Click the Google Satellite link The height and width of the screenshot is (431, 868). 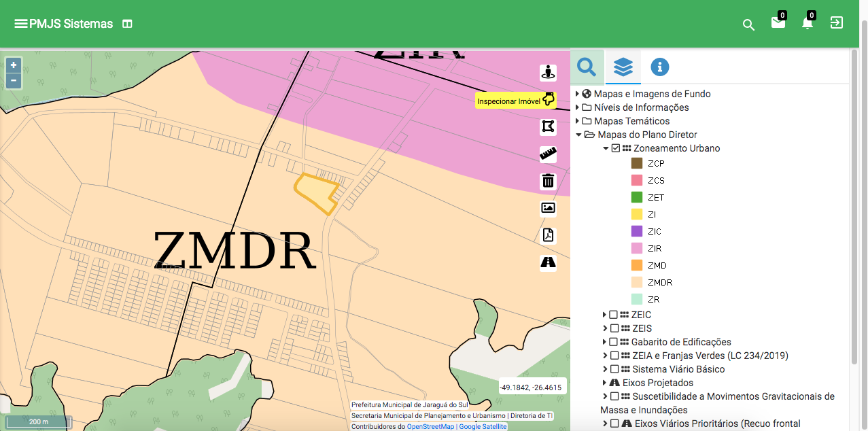pyautogui.click(x=482, y=426)
